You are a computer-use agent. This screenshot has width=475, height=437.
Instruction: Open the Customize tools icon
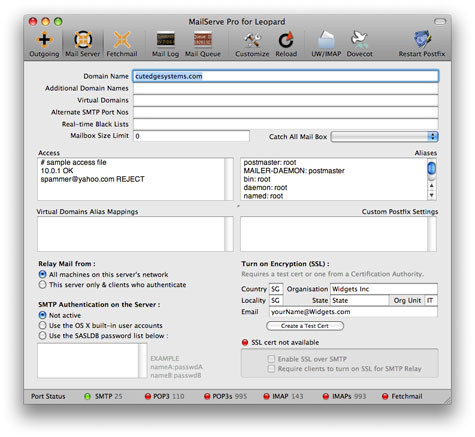coord(252,44)
